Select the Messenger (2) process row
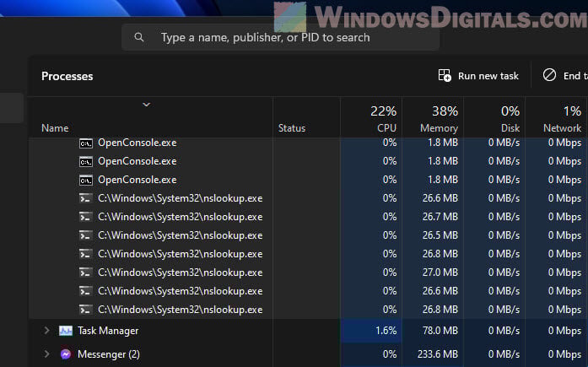 [308, 354]
